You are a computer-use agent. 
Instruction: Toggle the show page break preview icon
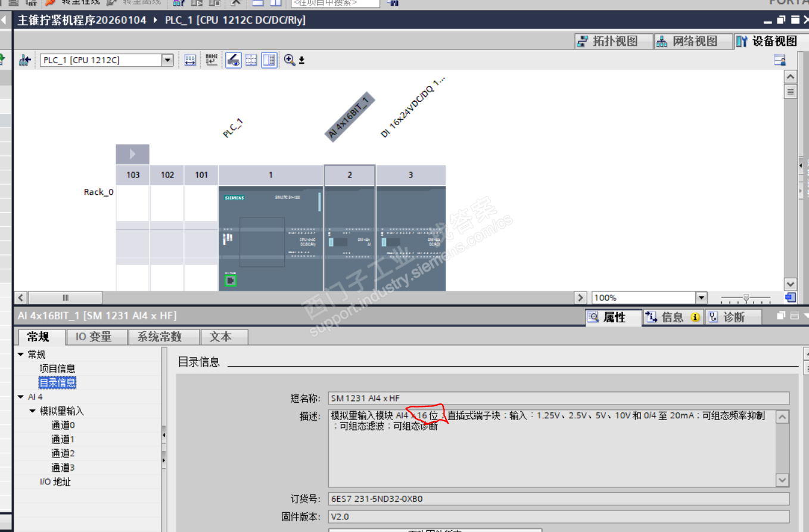[x=234, y=60]
